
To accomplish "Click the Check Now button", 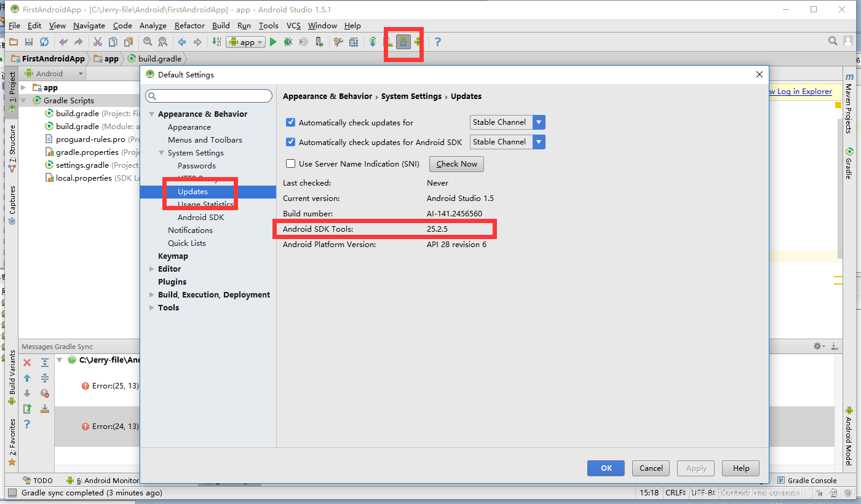I will tap(457, 164).
